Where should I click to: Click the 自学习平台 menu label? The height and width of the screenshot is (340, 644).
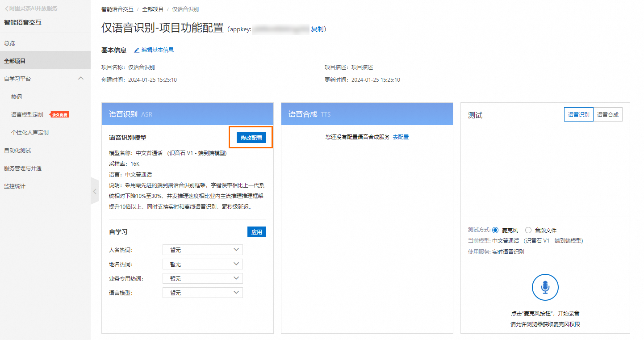point(17,79)
